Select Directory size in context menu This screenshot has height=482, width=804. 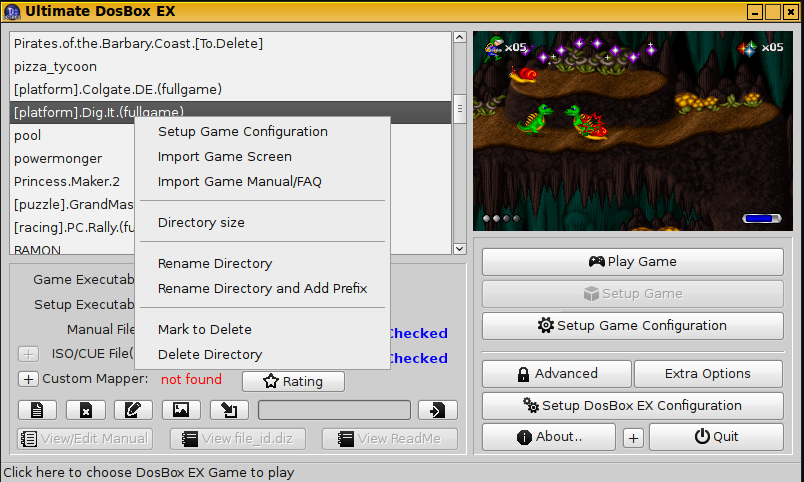coord(201,223)
